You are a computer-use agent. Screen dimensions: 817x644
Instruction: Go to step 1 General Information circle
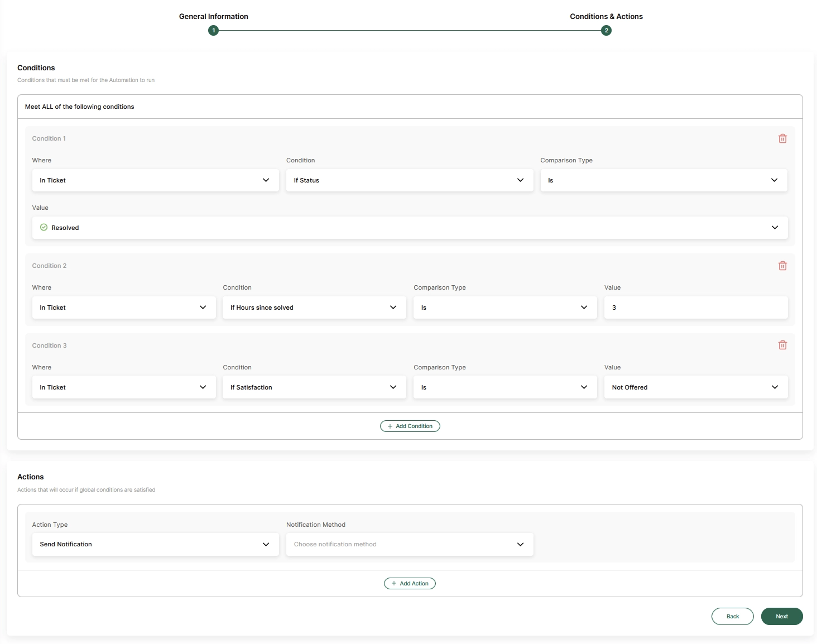pos(213,30)
